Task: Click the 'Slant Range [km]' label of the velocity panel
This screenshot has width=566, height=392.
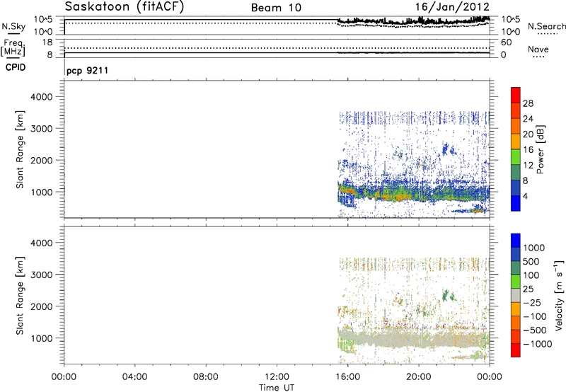Action: click(x=20, y=296)
